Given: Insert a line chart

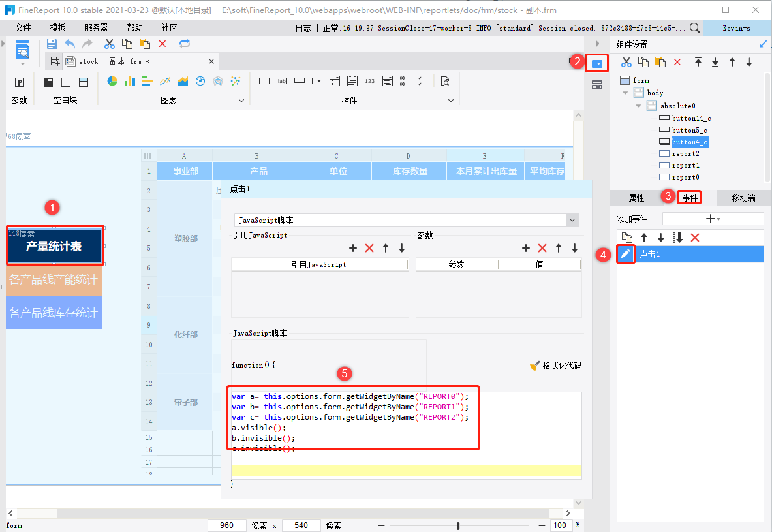Looking at the screenshot, I should pos(165,81).
